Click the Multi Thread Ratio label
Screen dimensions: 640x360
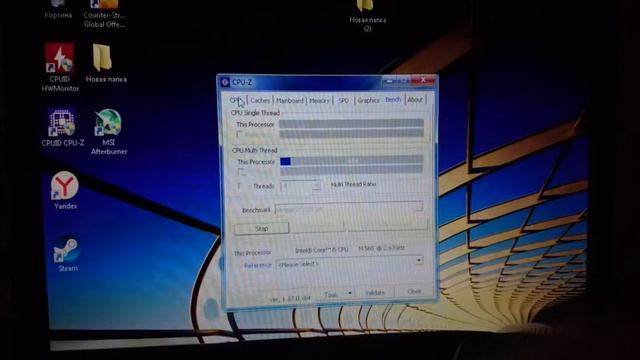(353, 184)
